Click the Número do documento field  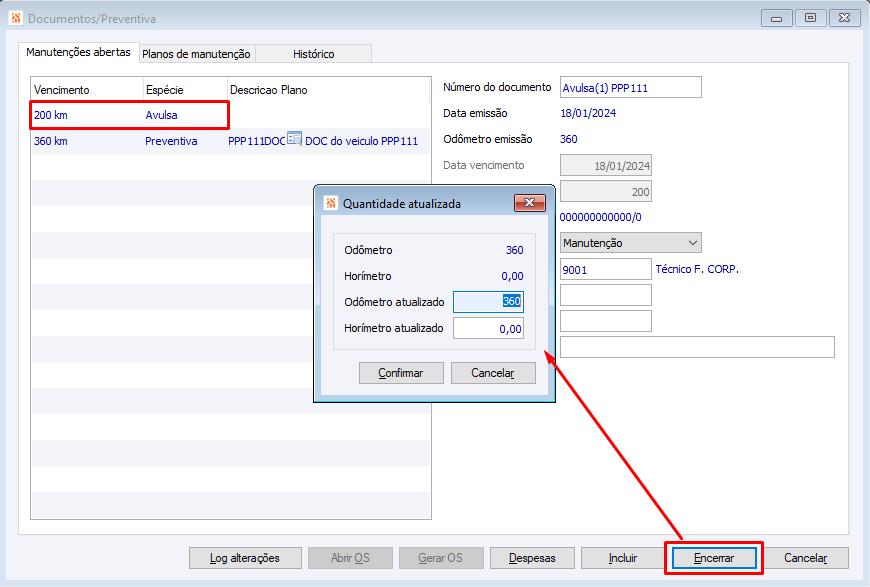(631, 88)
